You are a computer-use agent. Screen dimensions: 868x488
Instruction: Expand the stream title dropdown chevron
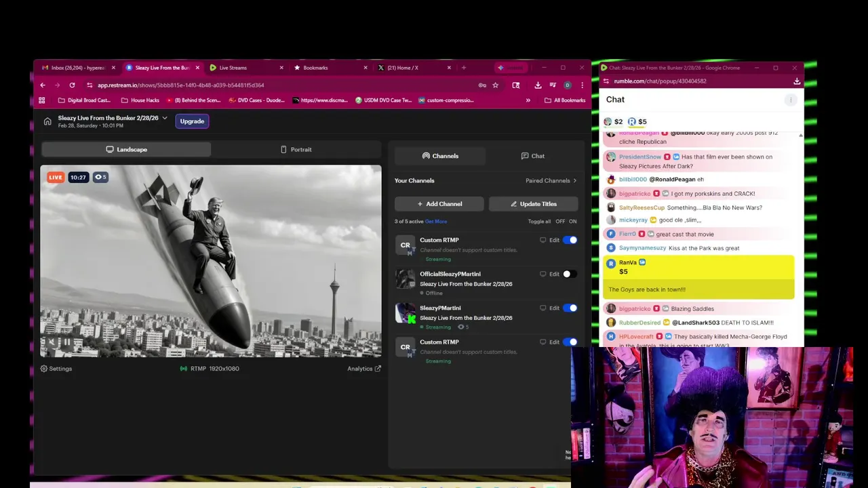(165, 118)
